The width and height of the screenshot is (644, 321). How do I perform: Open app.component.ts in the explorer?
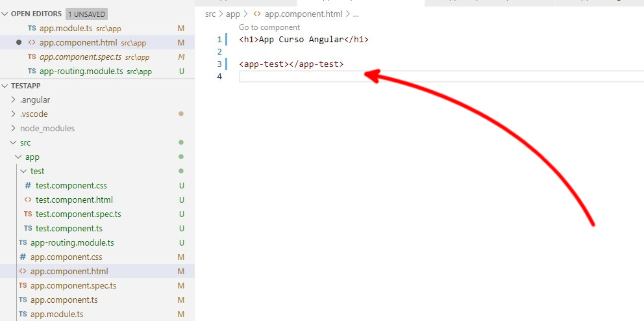(x=64, y=300)
